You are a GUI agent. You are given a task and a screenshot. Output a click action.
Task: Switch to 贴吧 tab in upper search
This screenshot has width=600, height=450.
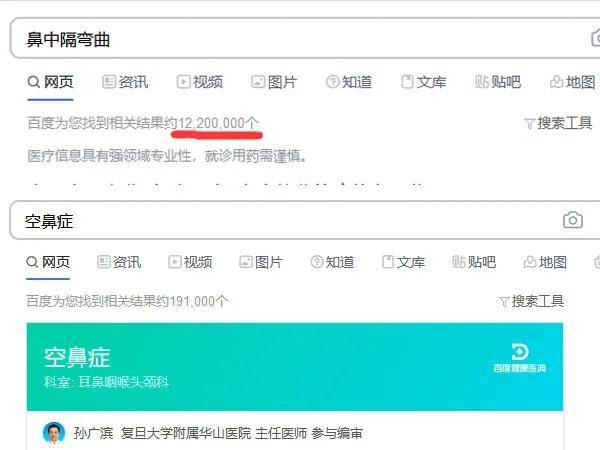498,82
